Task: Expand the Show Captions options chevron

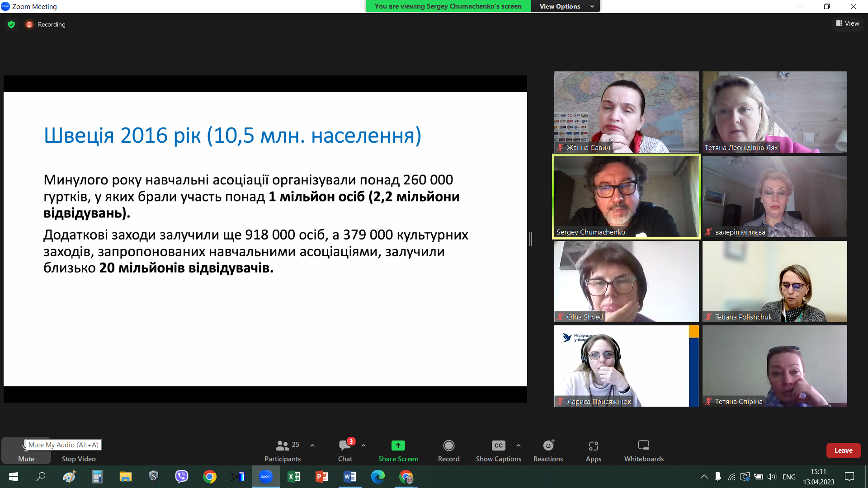Action: [x=519, y=446]
